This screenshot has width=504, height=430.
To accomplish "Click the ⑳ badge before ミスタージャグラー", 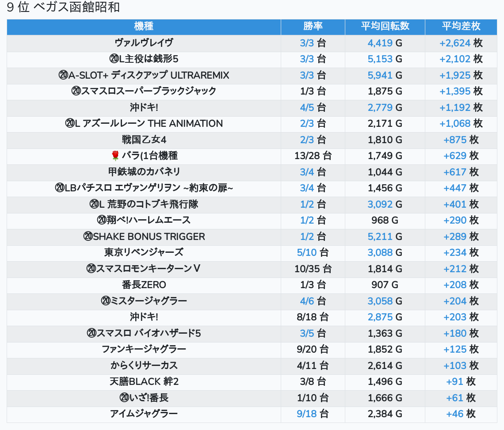I will pyautogui.click(x=105, y=301).
